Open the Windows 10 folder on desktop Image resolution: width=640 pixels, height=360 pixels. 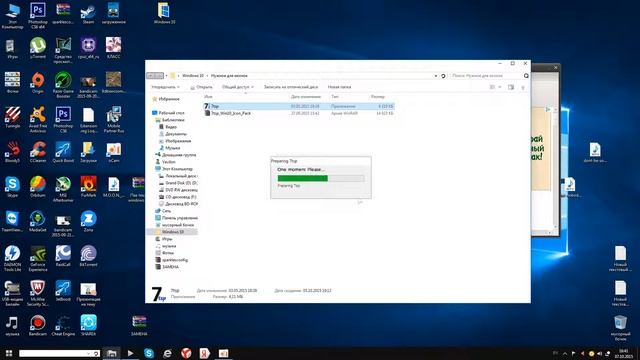pyautogui.click(x=164, y=13)
